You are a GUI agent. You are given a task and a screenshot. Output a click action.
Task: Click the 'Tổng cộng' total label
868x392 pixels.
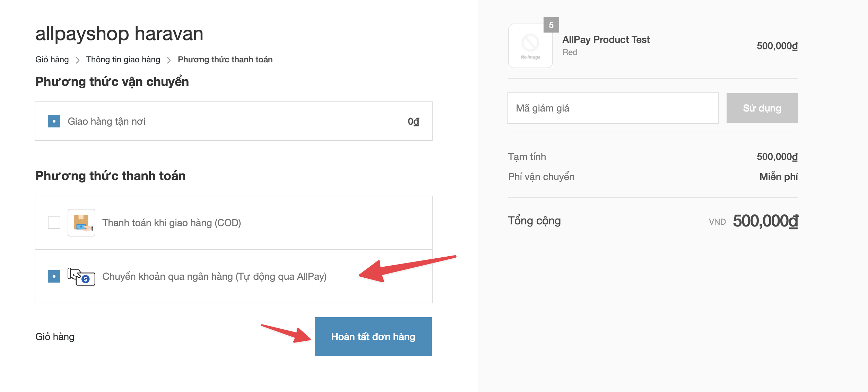click(x=534, y=221)
